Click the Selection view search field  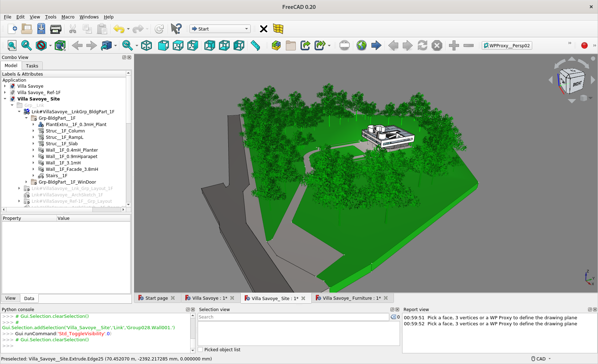coord(293,317)
